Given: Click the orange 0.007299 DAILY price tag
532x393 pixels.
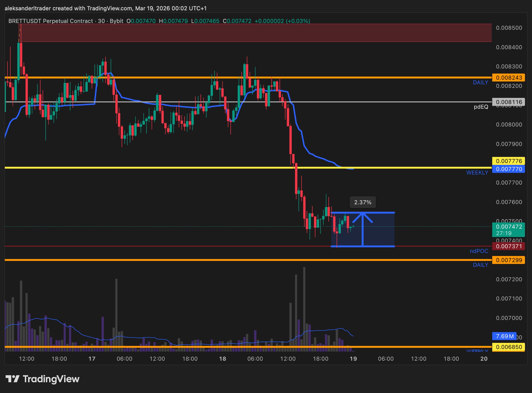Looking at the screenshot, I should (508, 260).
